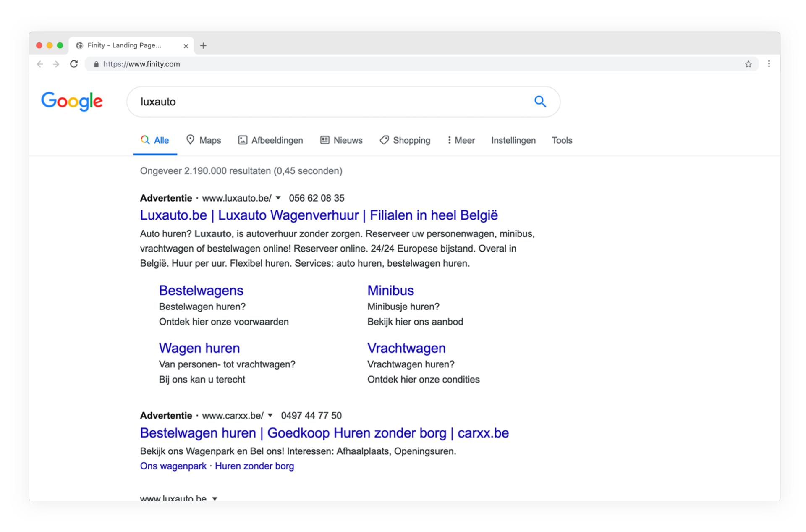
Task: Click the Maps pin icon
Action: (x=190, y=139)
